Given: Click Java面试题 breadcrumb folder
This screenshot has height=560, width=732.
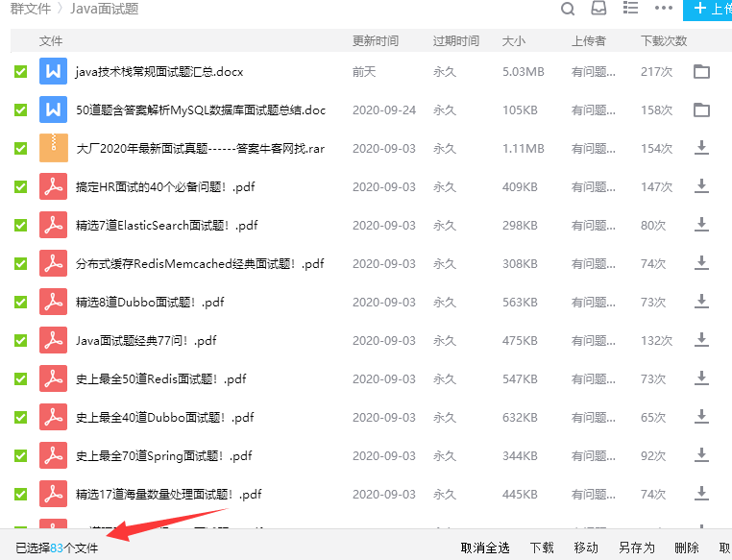Looking at the screenshot, I should point(104,9).
